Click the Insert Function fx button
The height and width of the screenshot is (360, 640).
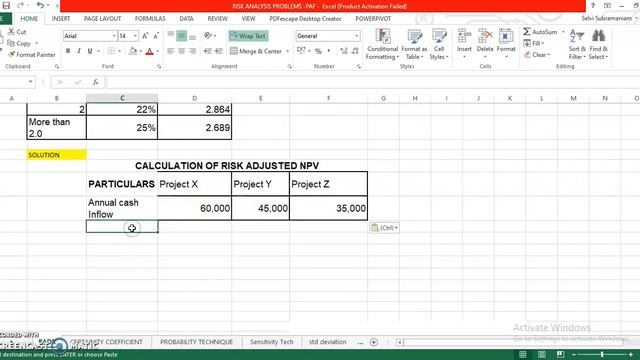click(x=95, y=82)
